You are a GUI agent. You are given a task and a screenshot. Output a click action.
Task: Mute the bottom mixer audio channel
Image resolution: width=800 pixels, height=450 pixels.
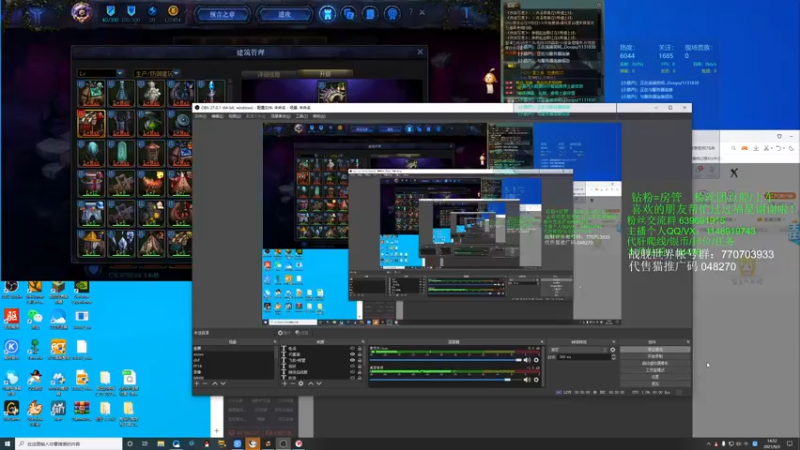[x=527, y=380]
